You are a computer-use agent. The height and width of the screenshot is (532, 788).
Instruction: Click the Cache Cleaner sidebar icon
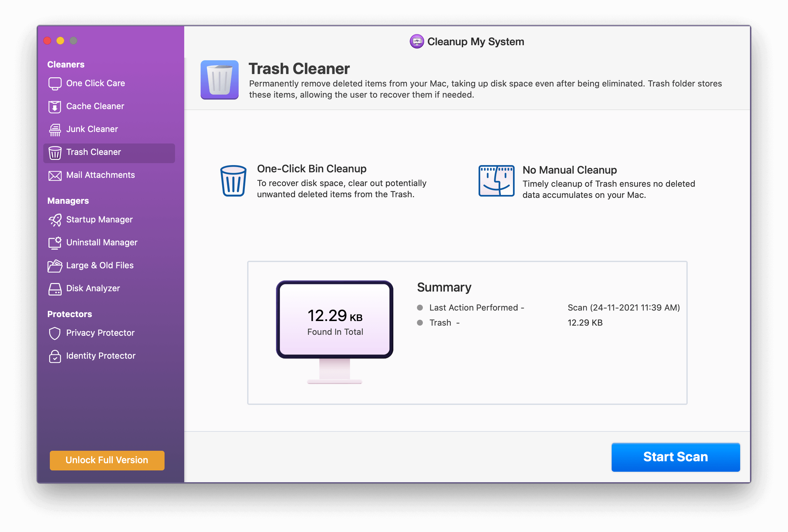click(x=55, y=107)
